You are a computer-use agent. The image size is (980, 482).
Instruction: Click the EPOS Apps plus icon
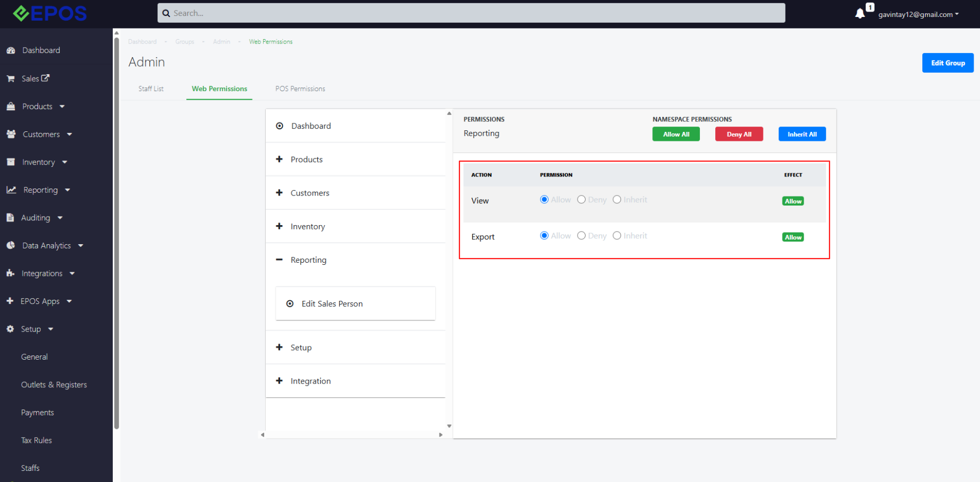pyautogui.click(x=10, y=301)
